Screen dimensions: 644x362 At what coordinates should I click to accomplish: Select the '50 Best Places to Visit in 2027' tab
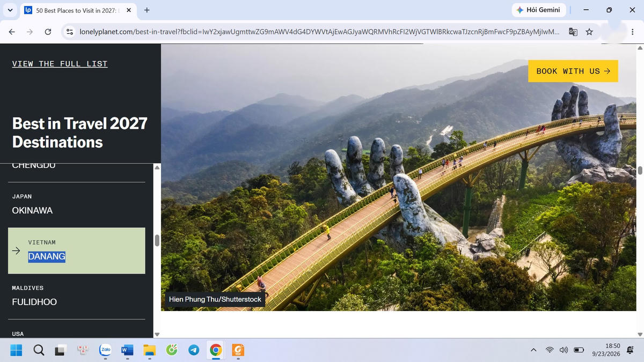79,10
